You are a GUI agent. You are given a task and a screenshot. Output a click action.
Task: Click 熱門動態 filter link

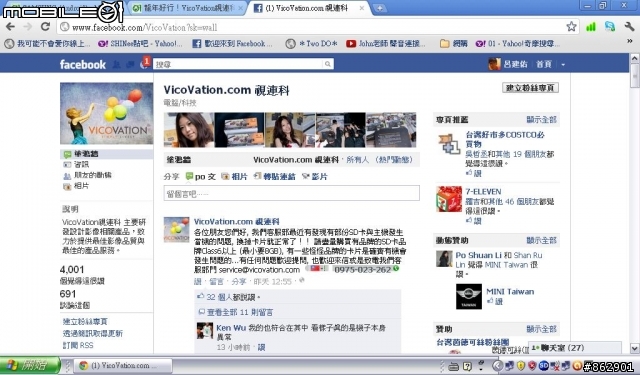point(395,160)
